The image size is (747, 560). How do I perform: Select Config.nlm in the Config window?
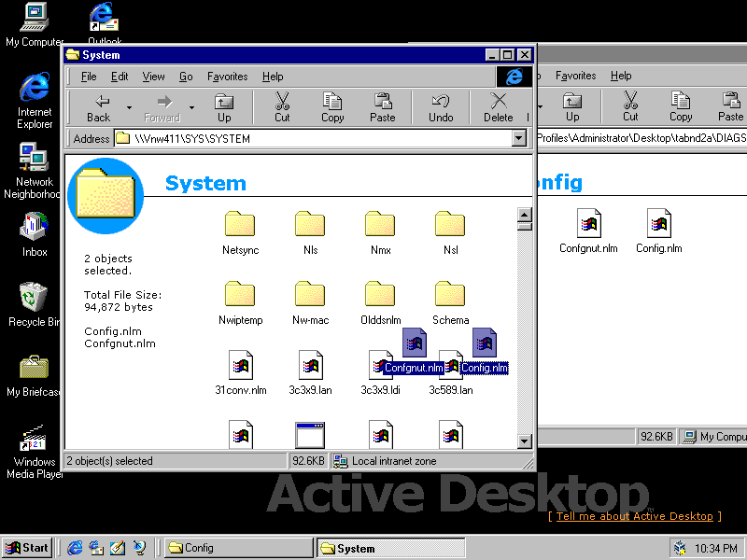pyautogui.click(x=659, y=231)
